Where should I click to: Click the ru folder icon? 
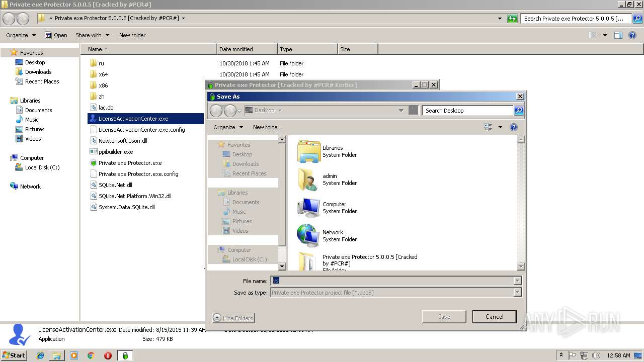pyautogui.click(x=93, y=63)
